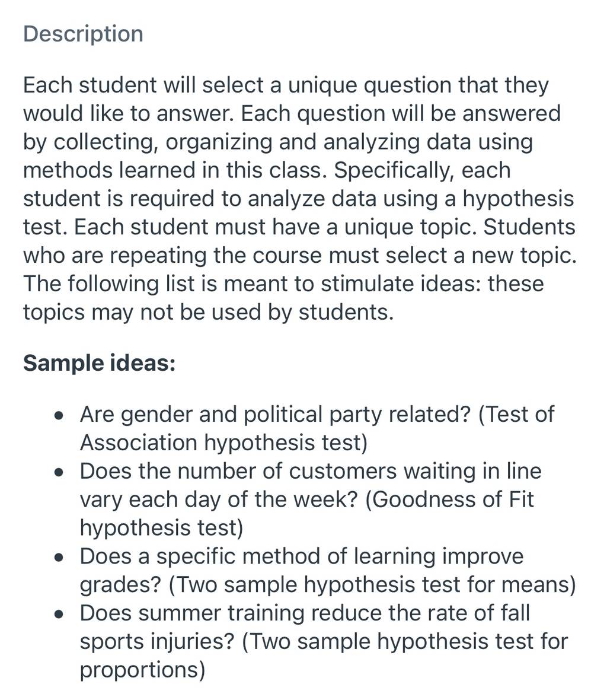Click the Description heading

point(83,34)
